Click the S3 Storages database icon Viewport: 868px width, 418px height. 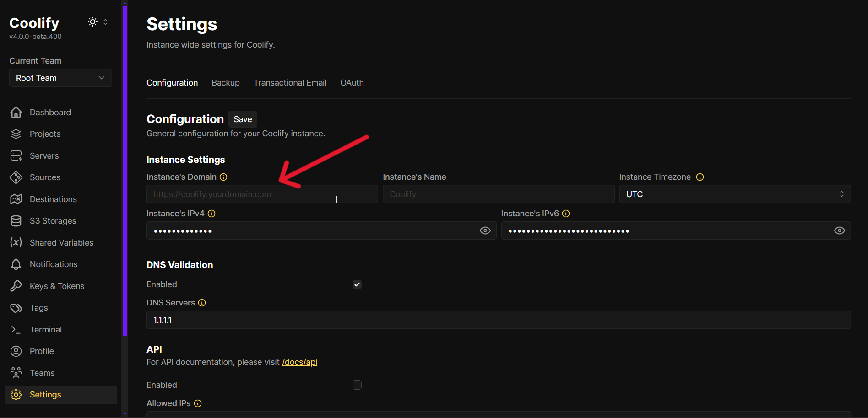(x=16, y=221)
